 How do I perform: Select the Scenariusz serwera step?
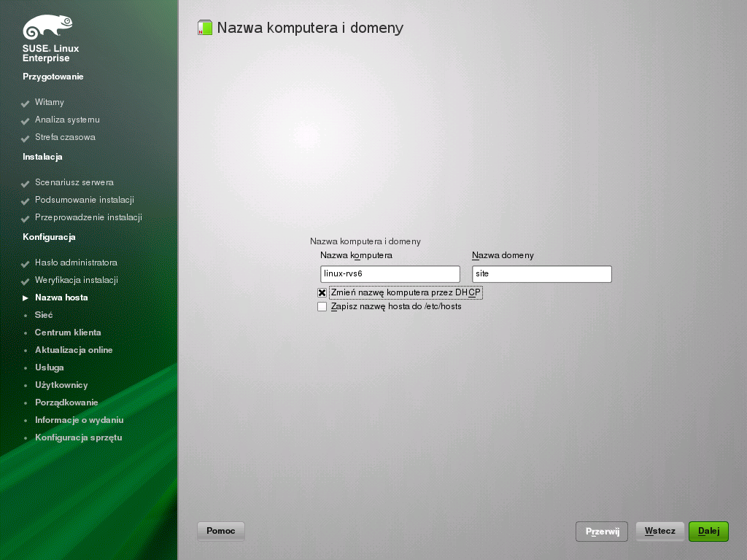pos(74,182)
